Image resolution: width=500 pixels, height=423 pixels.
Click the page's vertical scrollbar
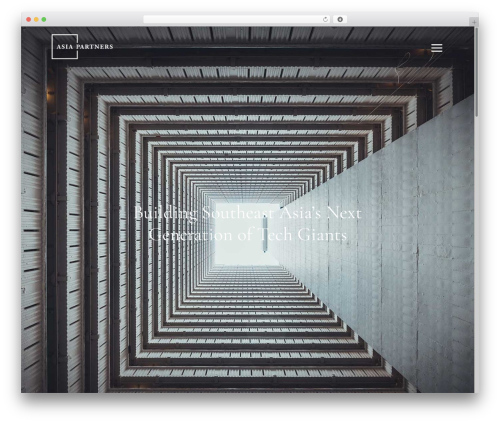point(477,72)
